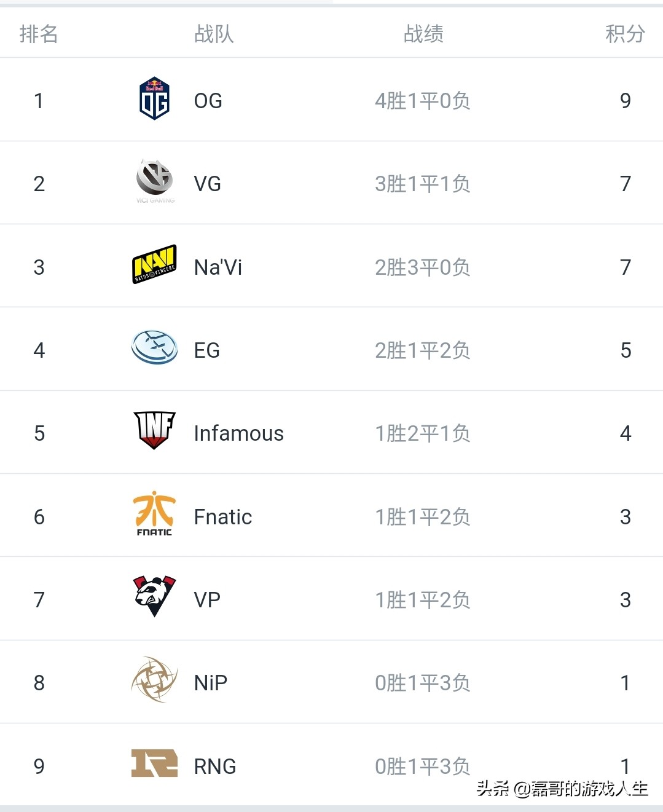Select the RNG team name
This screenshot has width=663, height=812.
click(214, 767)
